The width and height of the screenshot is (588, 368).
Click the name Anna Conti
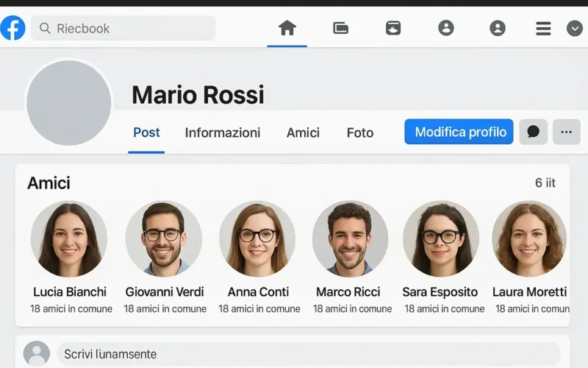(258, 291)
